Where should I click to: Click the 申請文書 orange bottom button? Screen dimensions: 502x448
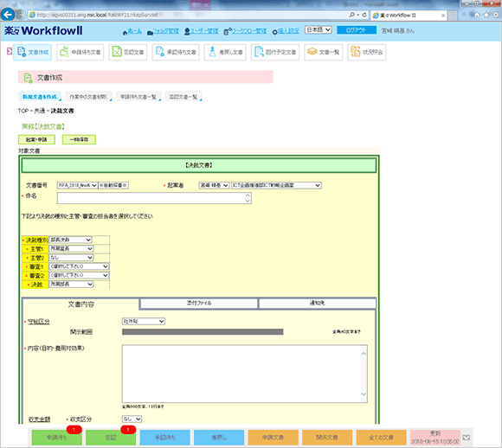(274, 438)
